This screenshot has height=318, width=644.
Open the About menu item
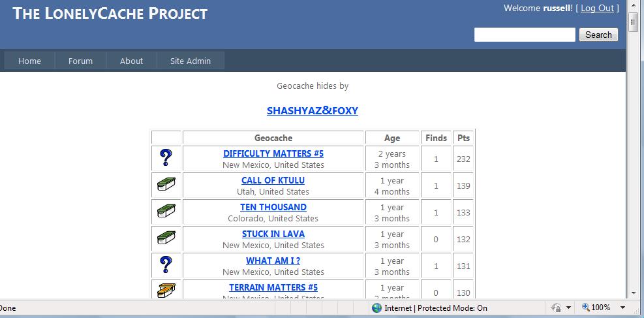tap(131, 61)
